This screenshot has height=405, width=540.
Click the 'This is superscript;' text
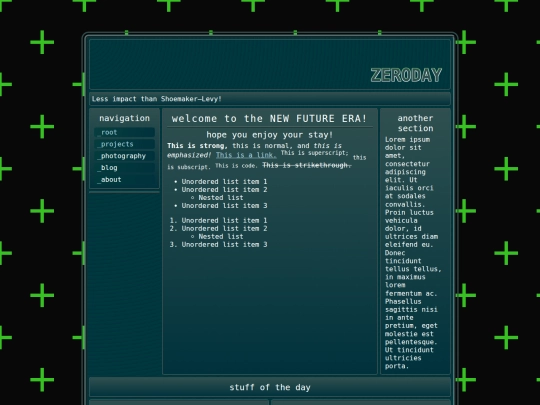314,153
